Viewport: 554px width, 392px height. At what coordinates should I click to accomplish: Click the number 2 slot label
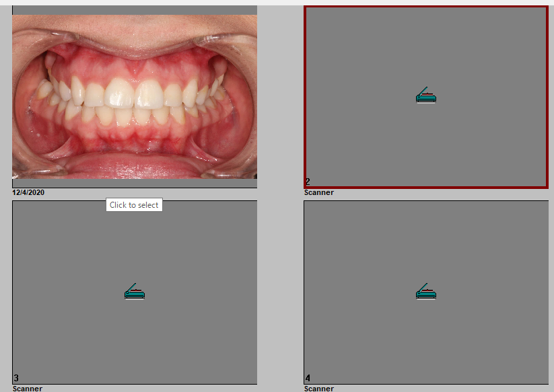pos(308,182)
